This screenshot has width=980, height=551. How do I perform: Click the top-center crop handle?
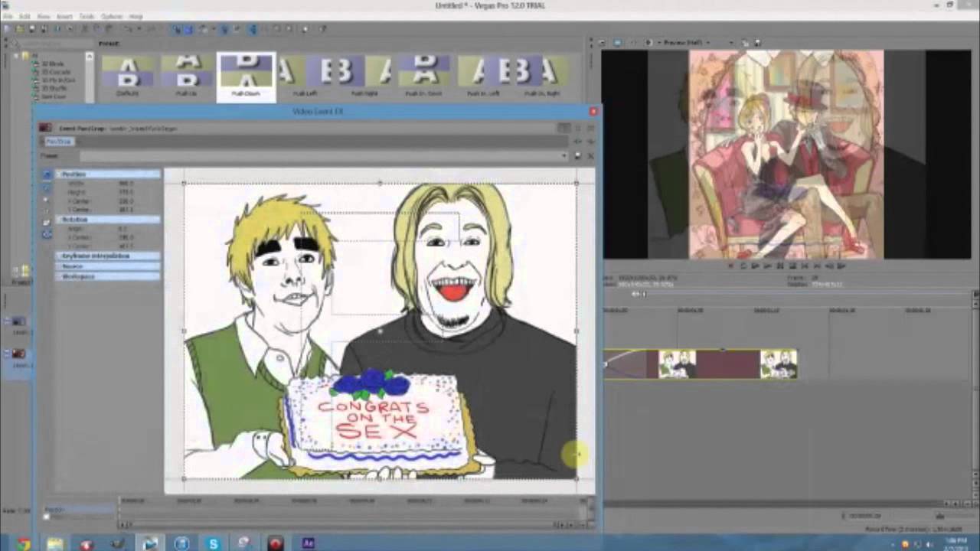[x=381, y=183]
